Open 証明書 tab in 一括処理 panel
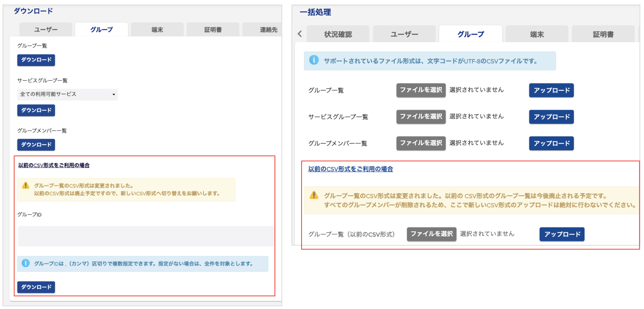The image size is (644, 309). pyautogui.click(x=603, y=34)
